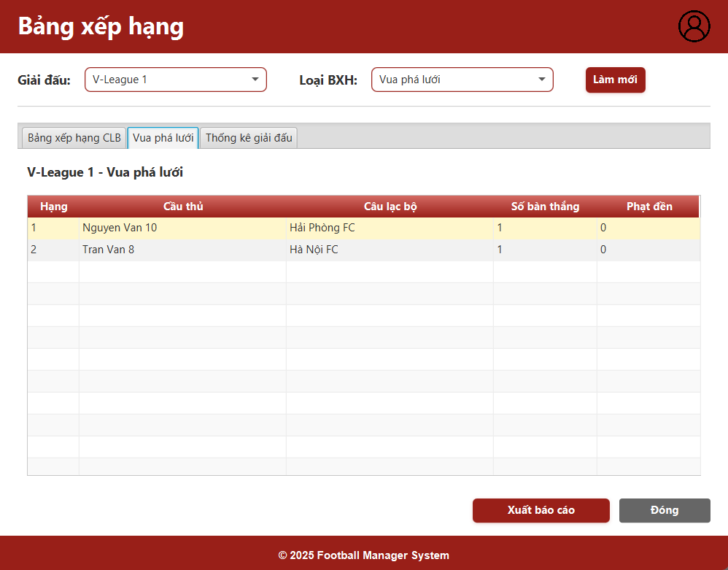Click the first empty table row
Screen dimensions: 728x570
point(363,271)
